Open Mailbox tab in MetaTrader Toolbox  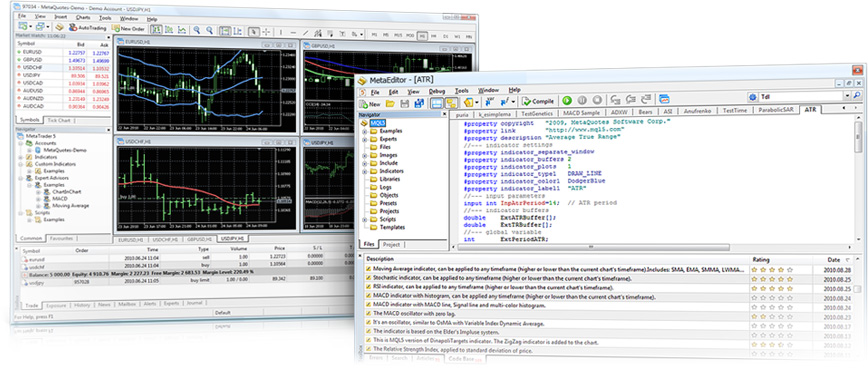click(127, 305)
